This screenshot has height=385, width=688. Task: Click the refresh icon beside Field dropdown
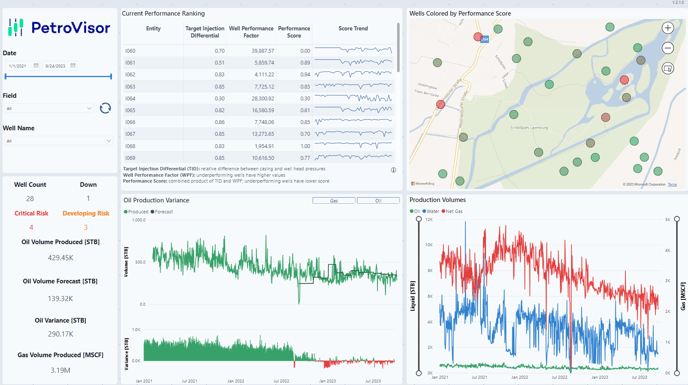pyautogui.click(x=105, y=108)
